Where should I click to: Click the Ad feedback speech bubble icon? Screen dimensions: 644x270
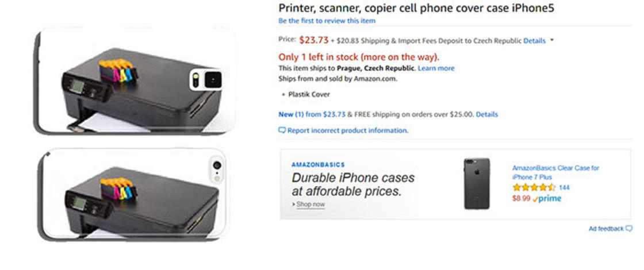pyautogui.click(x=629, y=229)
